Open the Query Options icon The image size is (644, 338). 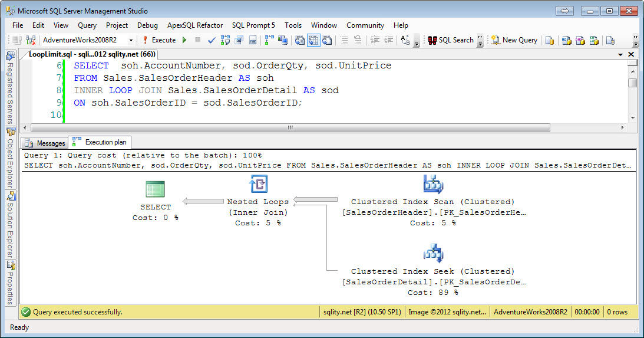(239, 40)
